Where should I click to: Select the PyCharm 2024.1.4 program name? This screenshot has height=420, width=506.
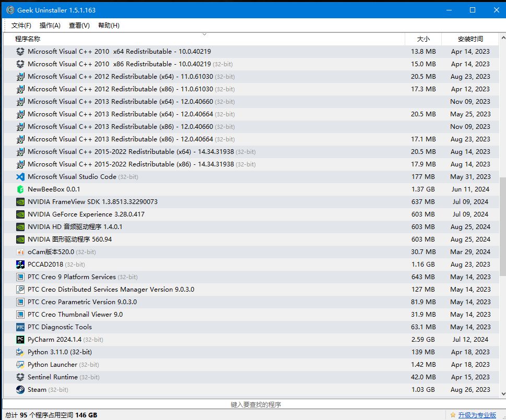(x=54, y=340)
